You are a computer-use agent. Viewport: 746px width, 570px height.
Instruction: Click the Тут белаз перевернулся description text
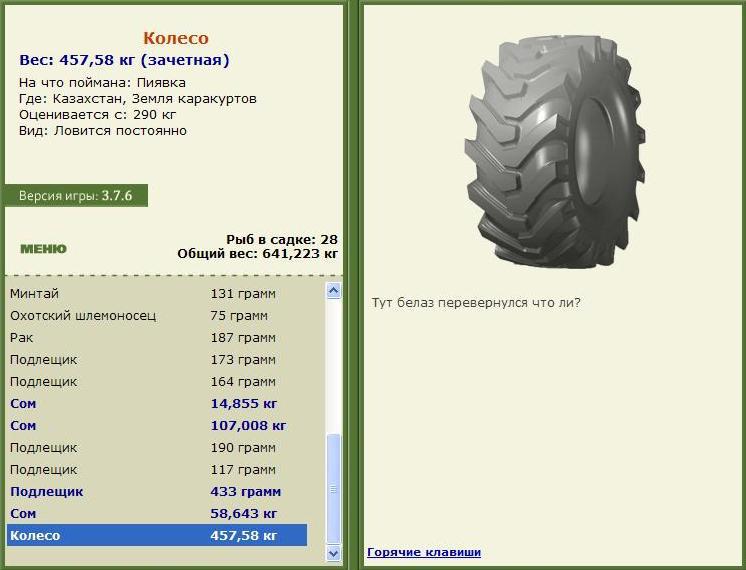[x=476, y=303]
